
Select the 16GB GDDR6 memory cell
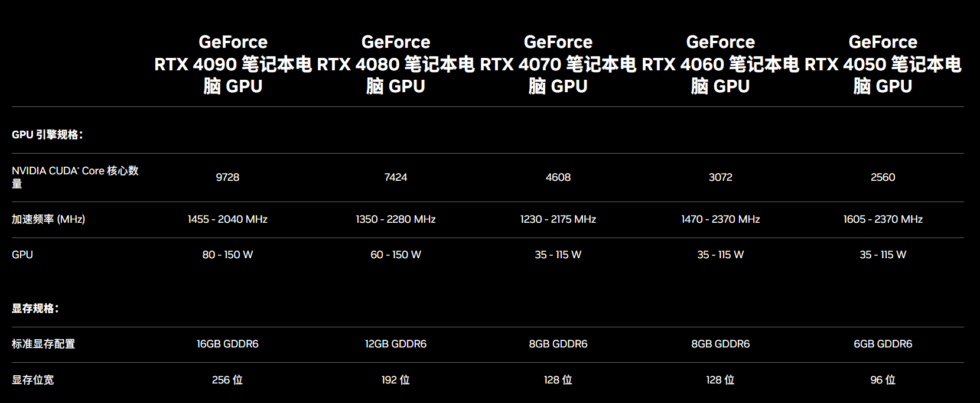[x=227, y=344]
